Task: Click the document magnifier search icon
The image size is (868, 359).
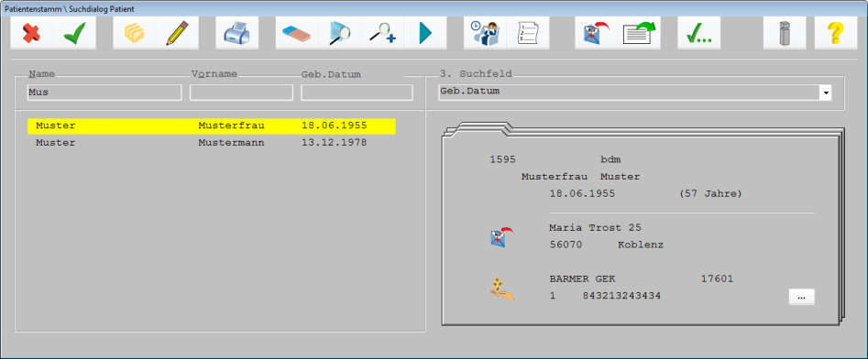Action: (x=340, y=33)
